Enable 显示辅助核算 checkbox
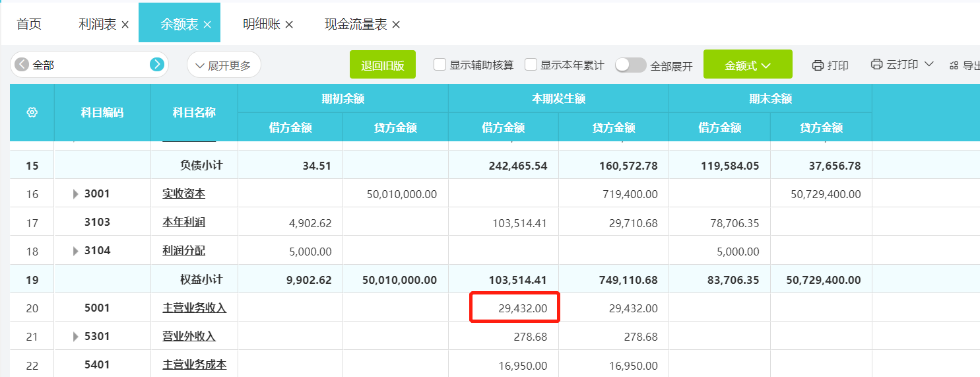Viewport: 980px width, 377px height. (x=440, y=65)
